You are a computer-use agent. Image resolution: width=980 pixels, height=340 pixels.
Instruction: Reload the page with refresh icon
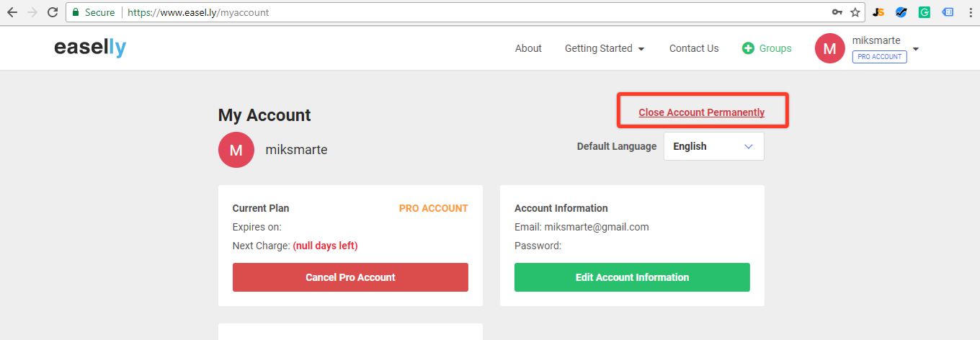coord(52,12)
